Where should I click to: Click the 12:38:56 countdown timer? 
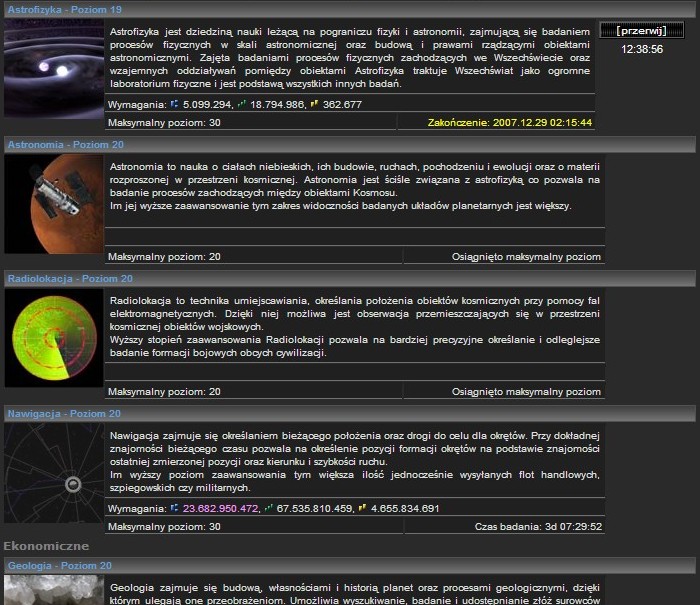[x=641, y=49]
